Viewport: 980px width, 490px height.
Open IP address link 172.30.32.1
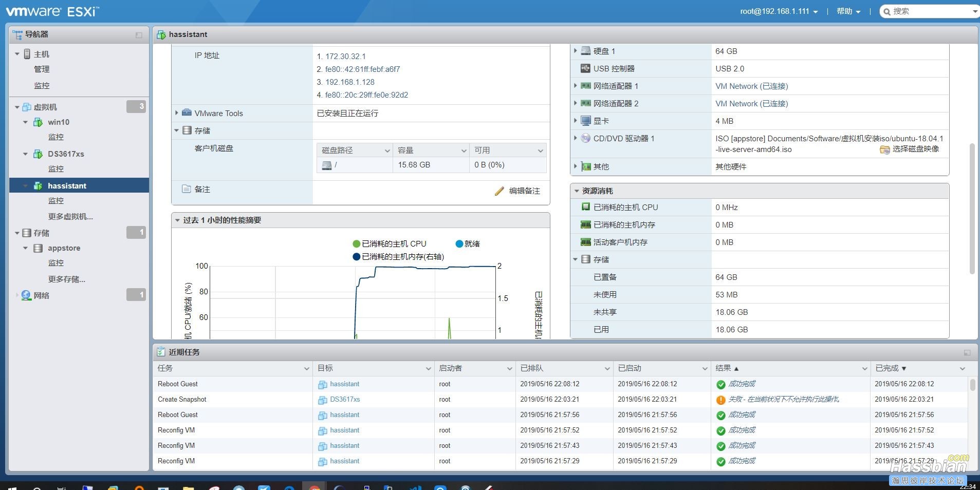click(x=345, y=56)
